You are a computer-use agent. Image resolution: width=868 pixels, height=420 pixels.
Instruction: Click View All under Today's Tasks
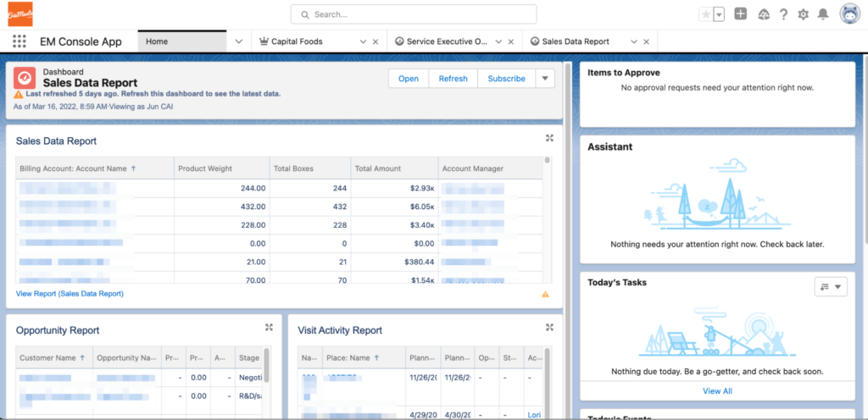[x=717, y=390]
